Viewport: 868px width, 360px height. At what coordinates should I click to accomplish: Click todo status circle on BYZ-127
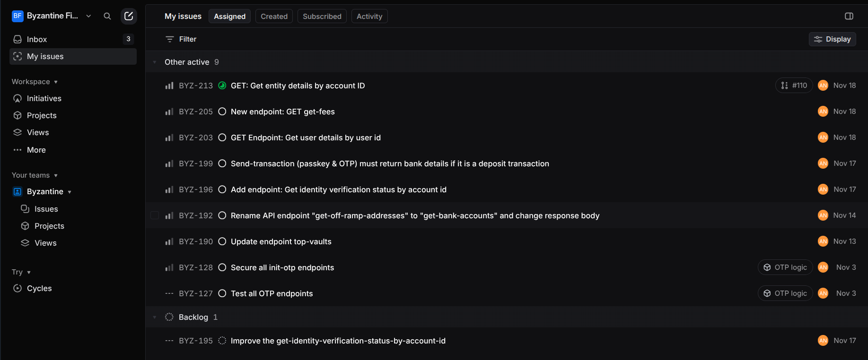coord(222,293)
